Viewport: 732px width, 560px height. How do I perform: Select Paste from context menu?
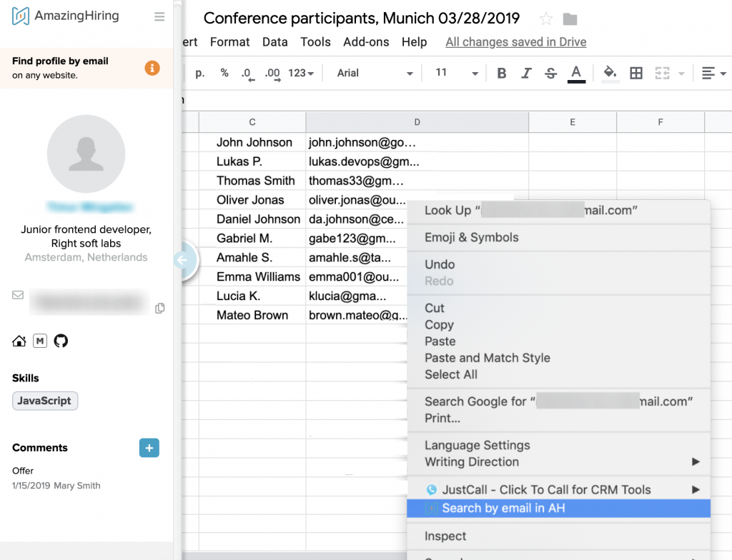(558, 341)
